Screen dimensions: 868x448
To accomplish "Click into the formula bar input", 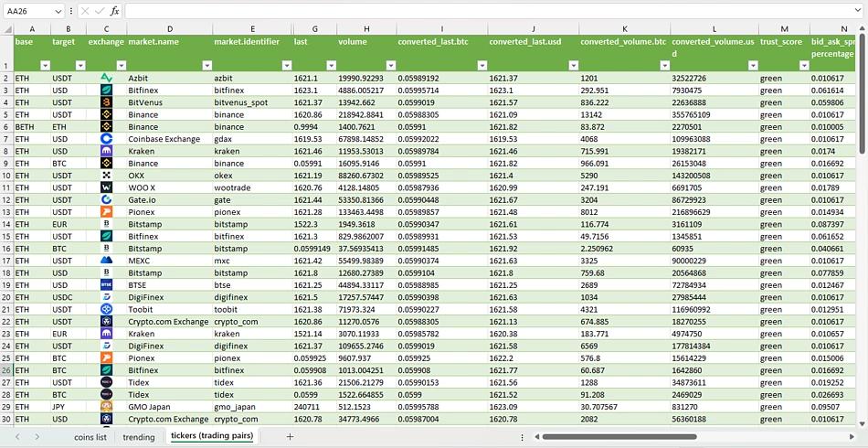I will (x=489, y=11).
